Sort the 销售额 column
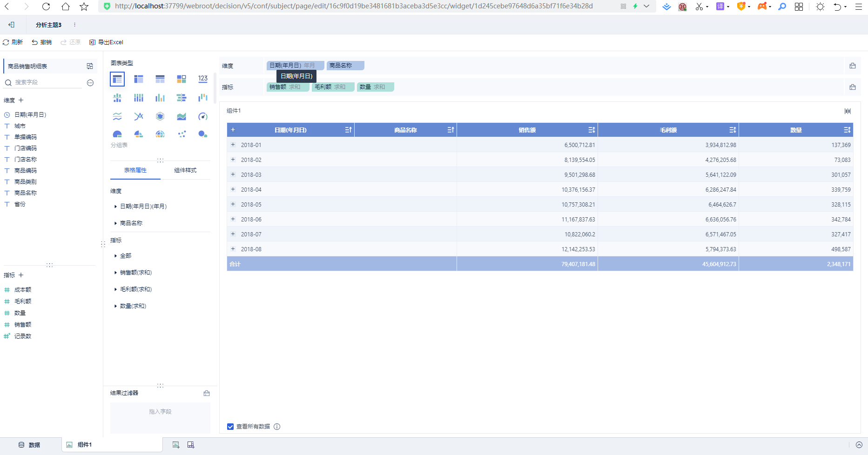868x455 pixels. pyautogui.click(x=592, y=130)
